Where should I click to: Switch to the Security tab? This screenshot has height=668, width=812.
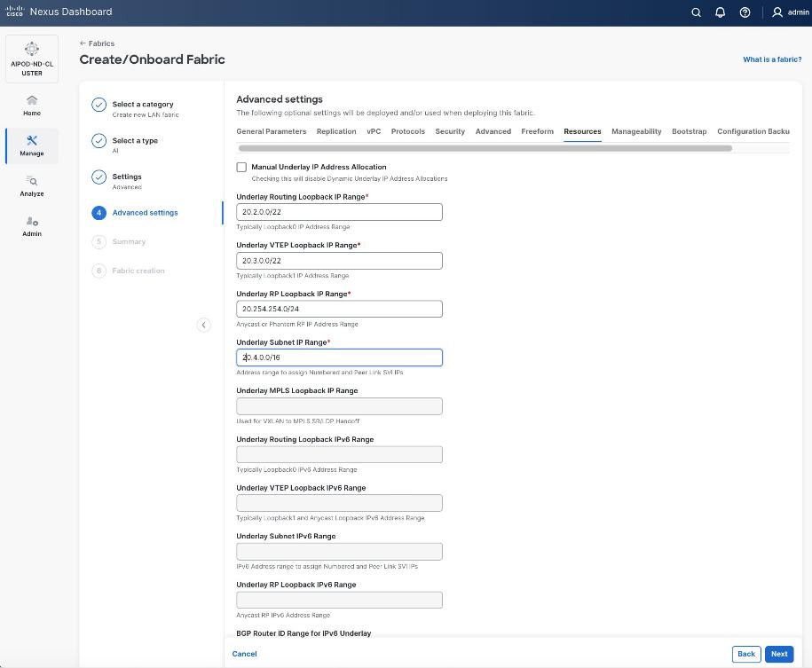pos(450,131)
